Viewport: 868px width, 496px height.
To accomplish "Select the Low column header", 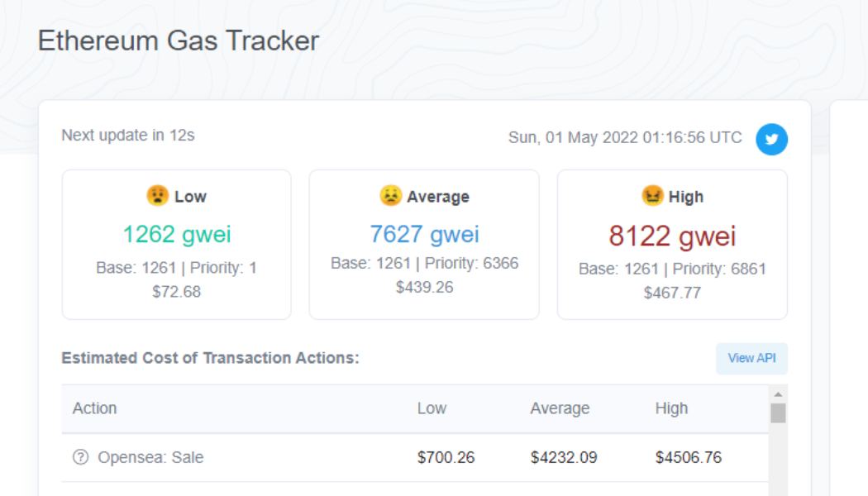I will tap(432, 408).
